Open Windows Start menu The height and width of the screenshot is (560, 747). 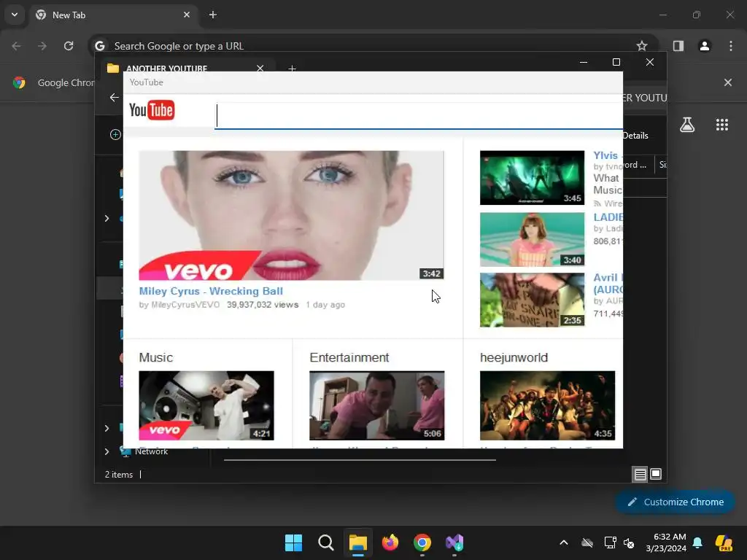point(293,542)
